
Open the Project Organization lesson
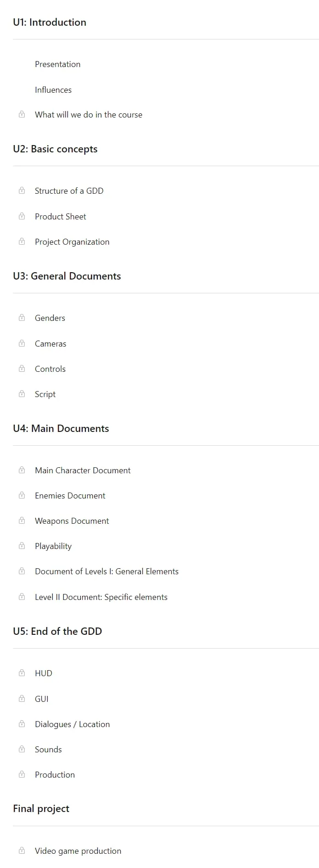point(72,242)
